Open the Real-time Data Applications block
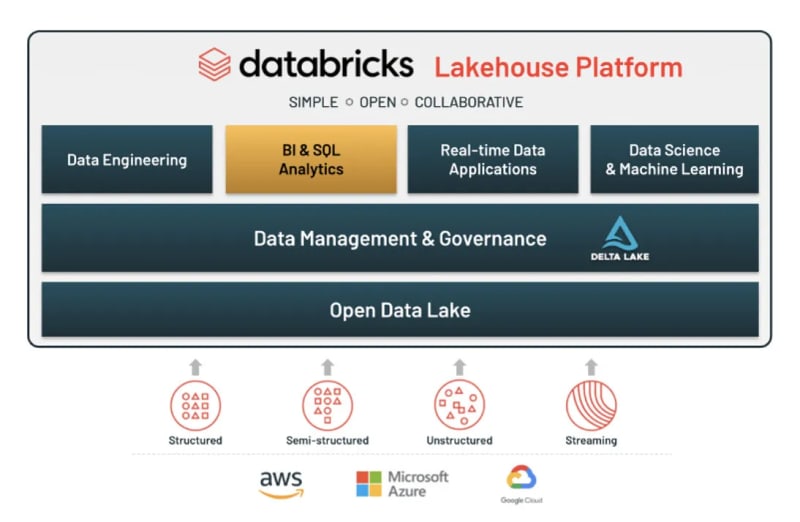The image size is (800, 522). [x=493, y=159]
